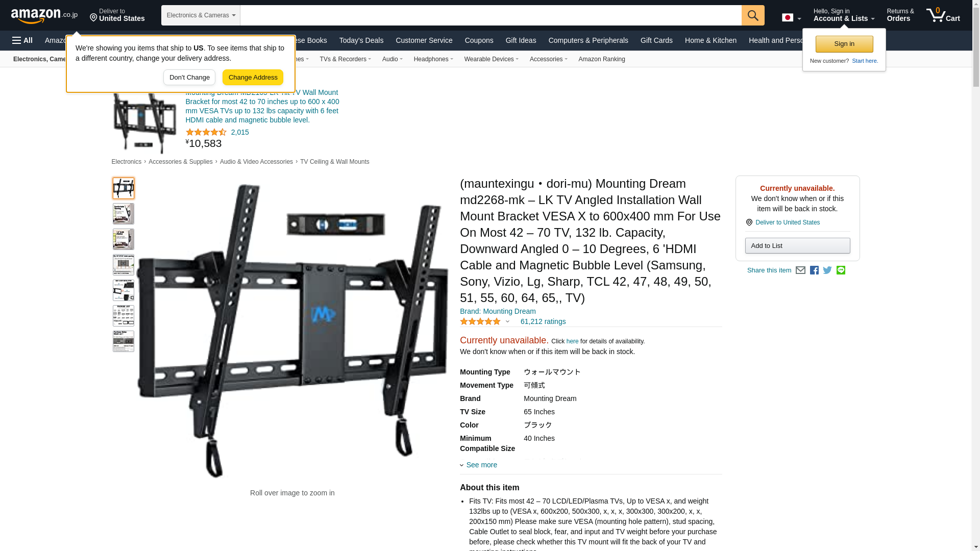Open the cart icon
980x551 pixels.
[x=943, y=15]
